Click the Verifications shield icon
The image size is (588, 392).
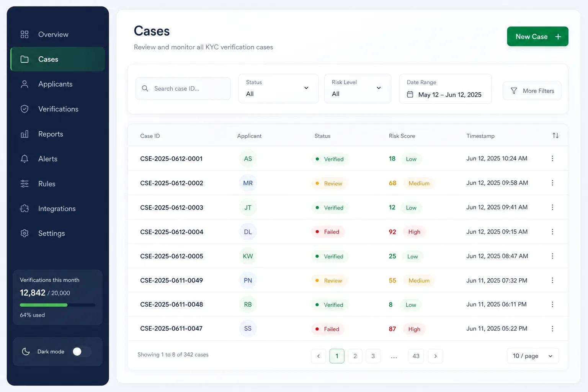(x=24, y=109)
